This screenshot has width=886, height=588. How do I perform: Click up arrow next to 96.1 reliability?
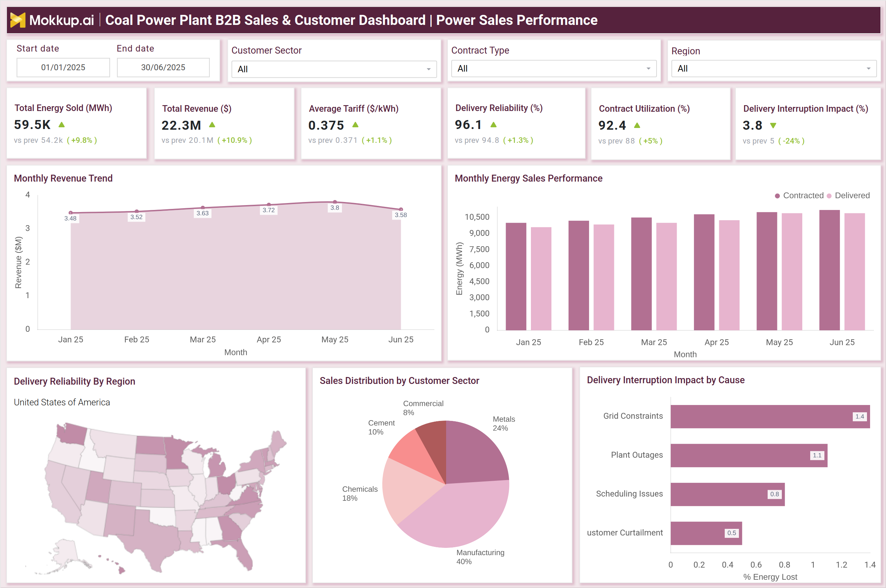(494, 125)
